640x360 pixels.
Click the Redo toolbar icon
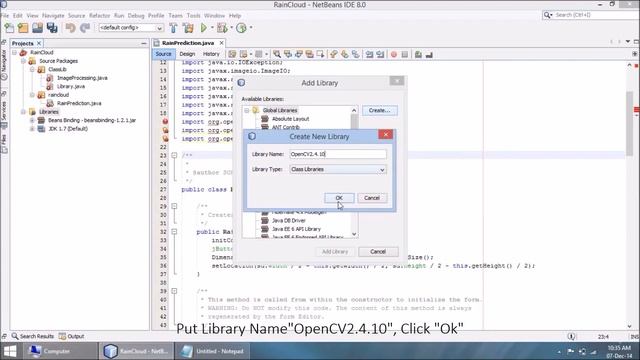click(85, 28)
